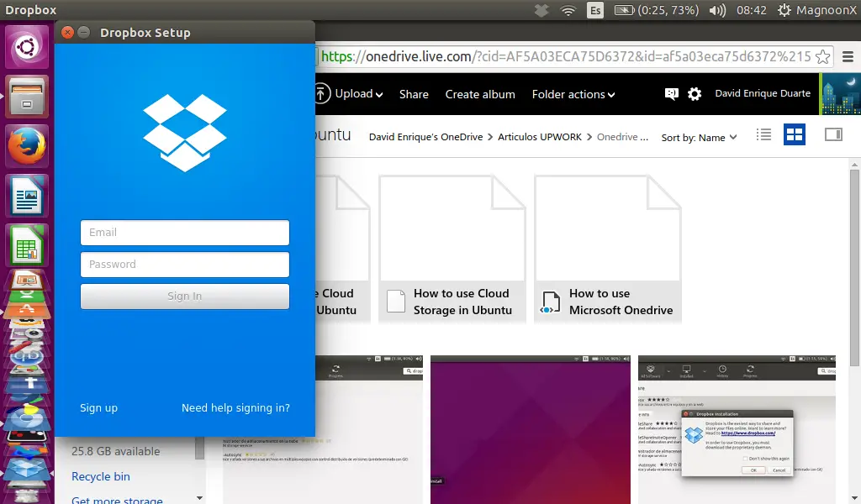Image resolution: width=861 pixels, height=504 pixels.
Task: Click the Password field in Dropbox Setup
Action: point(184,265)
